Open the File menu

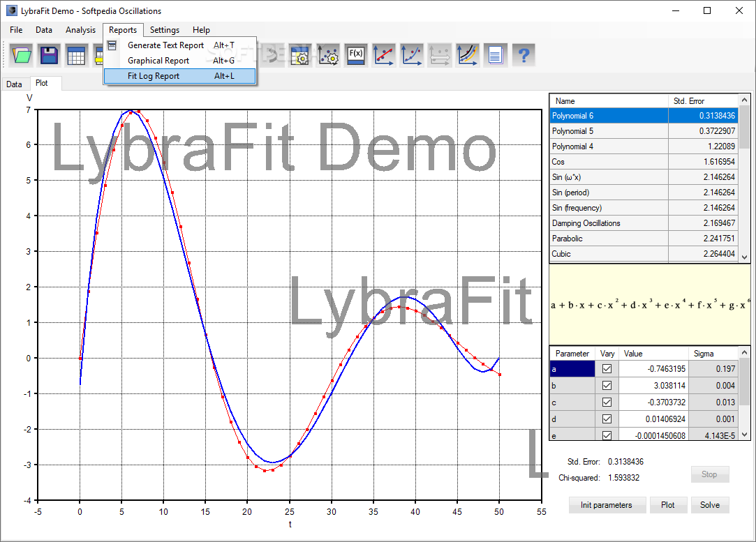pyautogui.click(x=16, y=30)
